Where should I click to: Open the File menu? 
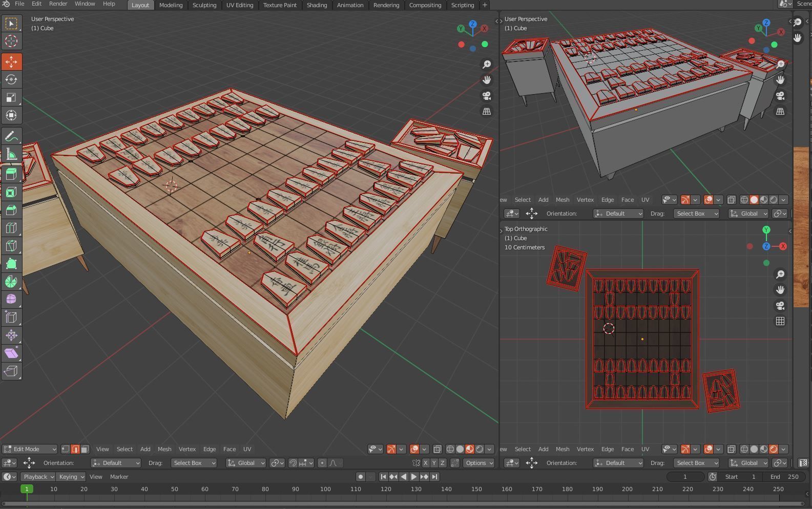click(x=19, y=4)
